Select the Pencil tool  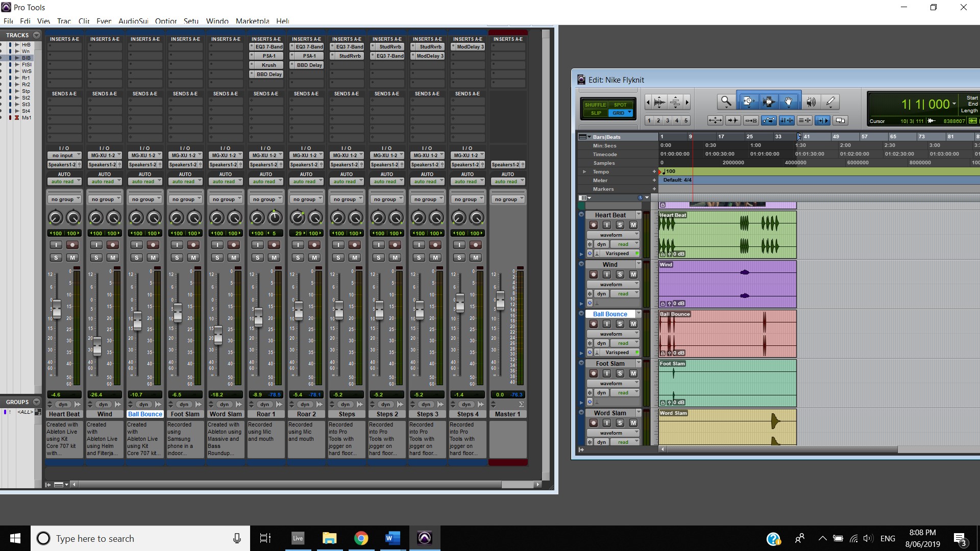[830, 102]
